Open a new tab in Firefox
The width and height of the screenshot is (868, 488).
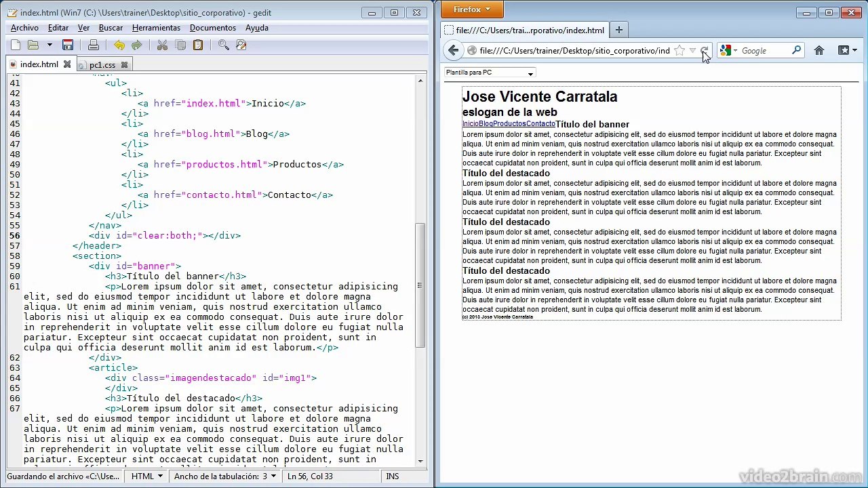point(618,30)
